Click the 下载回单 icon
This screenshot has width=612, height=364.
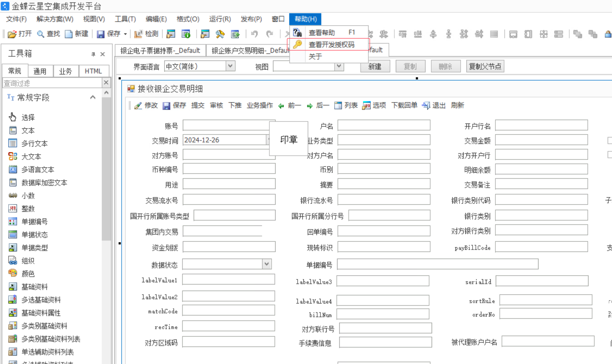click(x=404, y=105)
